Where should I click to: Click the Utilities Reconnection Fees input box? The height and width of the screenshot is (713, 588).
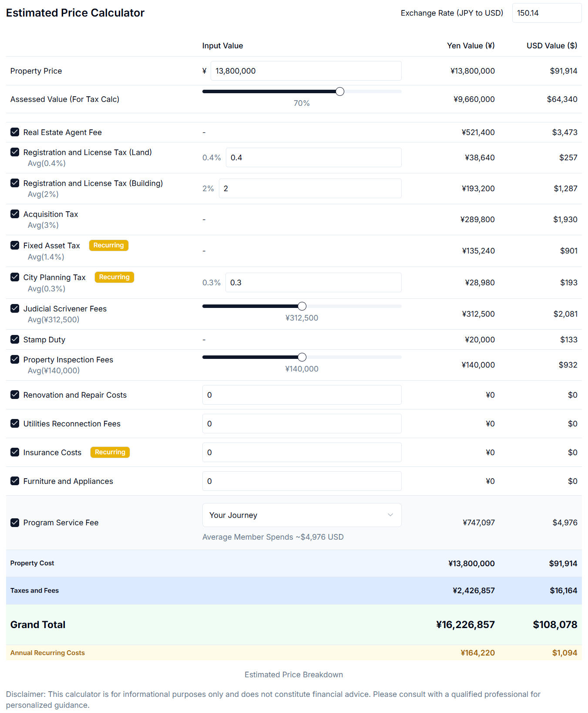click(302, 424)
